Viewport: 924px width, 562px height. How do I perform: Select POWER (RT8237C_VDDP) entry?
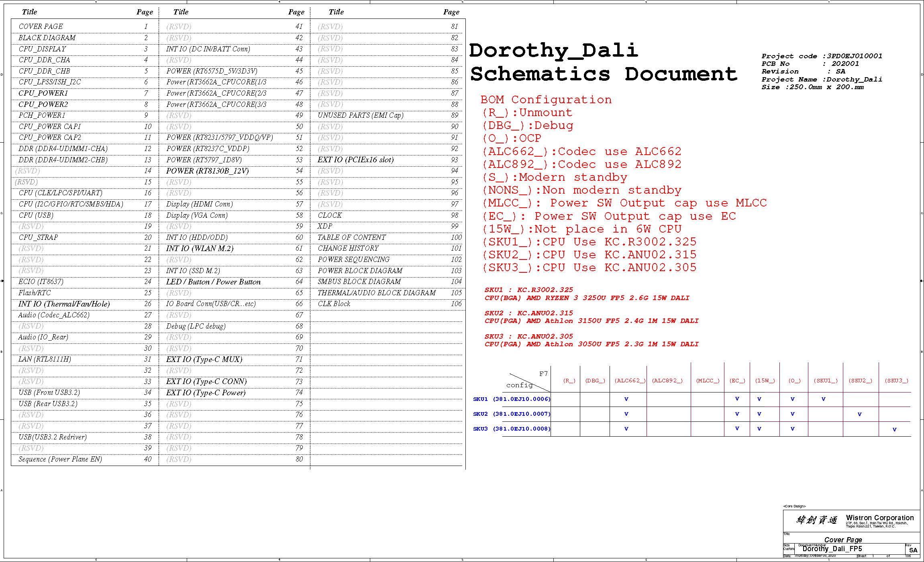click(208, 149)
